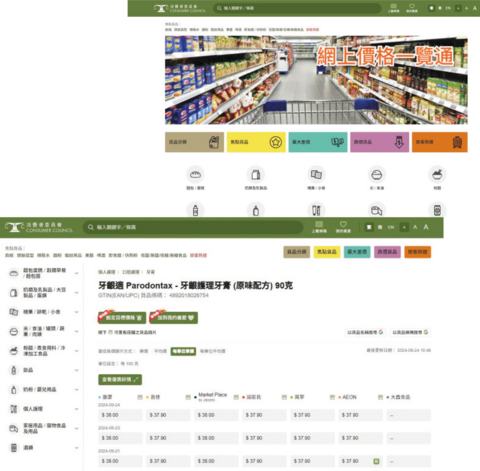Switch product page to Simplified Chinese 簡
Image resolution: width=480 pixels, height=471 pixels.
(x=380, y=227)
